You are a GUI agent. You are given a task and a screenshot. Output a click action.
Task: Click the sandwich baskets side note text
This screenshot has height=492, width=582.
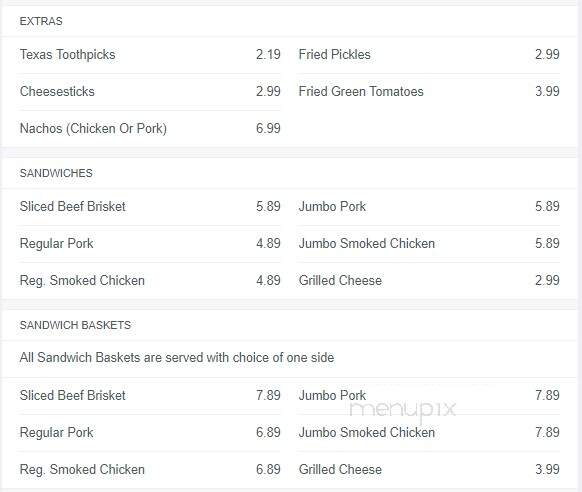[x=177, y=358]
